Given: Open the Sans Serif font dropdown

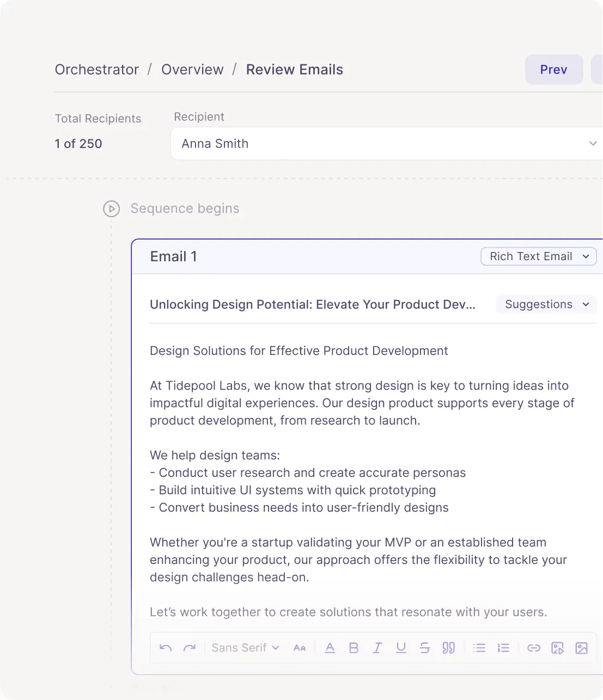Looking at the screenshot, I should point(245,648).
